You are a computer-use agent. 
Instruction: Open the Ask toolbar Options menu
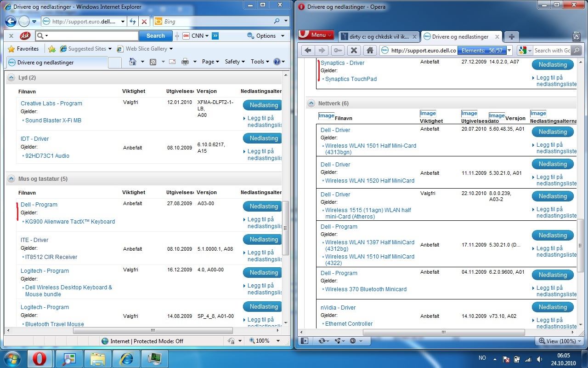tap(266, 36)
